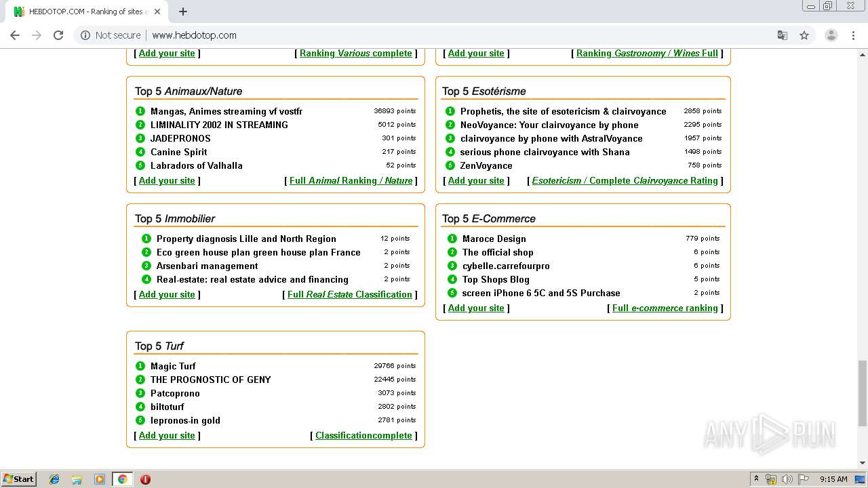This screenshot has height=488, width=868.
Task: Launch Internet Explorer from taskbar
Action: (x=54, y=479)
